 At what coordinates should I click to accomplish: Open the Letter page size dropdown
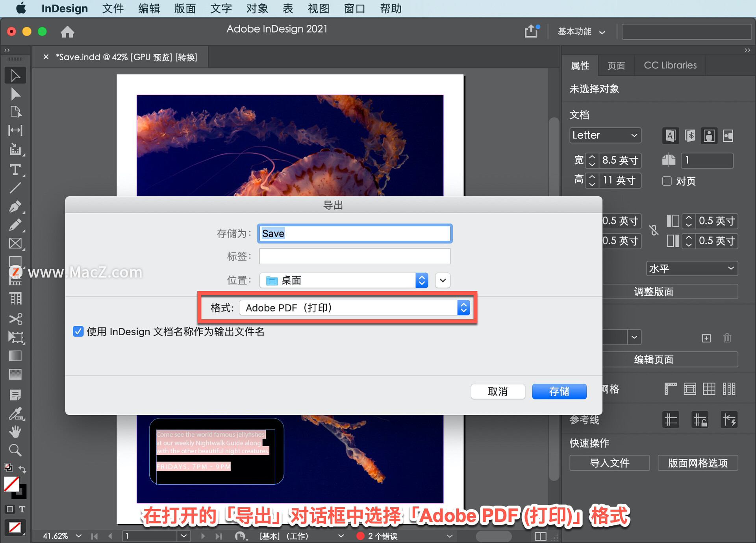tap(605, 135)
